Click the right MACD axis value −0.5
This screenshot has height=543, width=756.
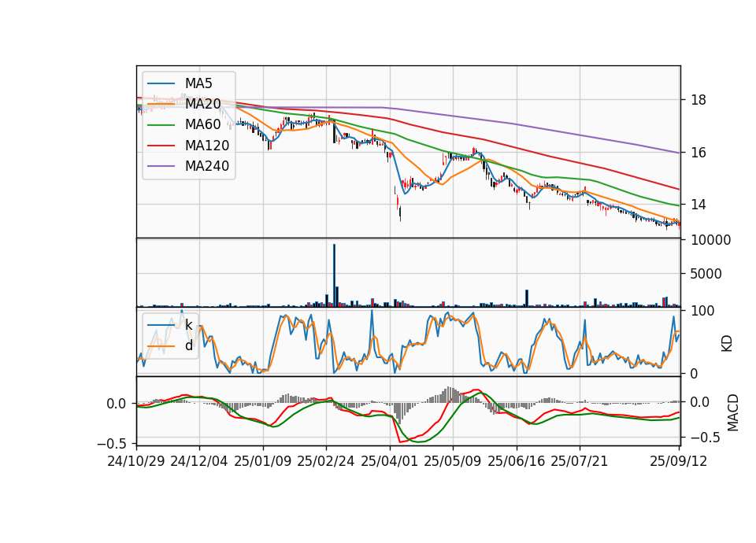coord(704,438)
